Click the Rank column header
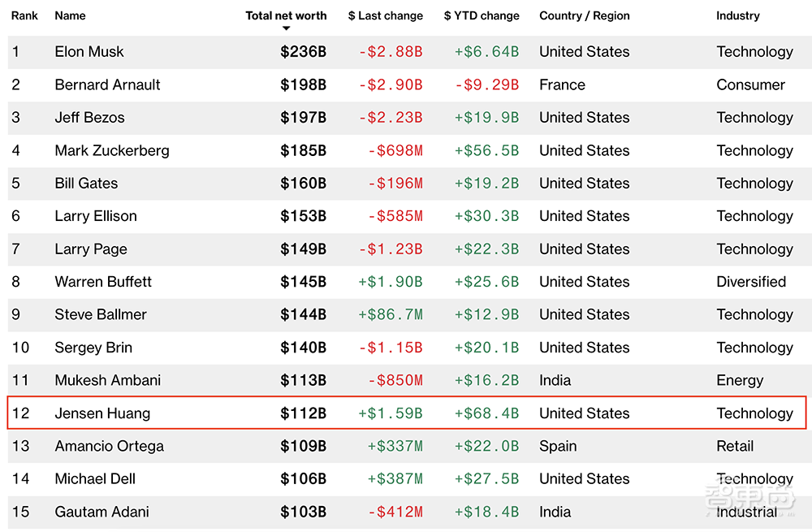Screen dimensions: 812x532 coord(25,15)
